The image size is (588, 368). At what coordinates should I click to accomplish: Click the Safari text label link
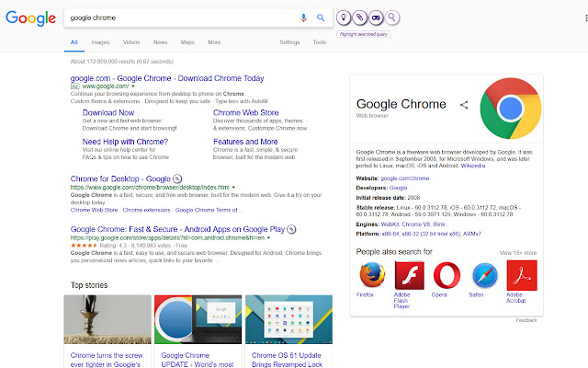click(476, 294)
